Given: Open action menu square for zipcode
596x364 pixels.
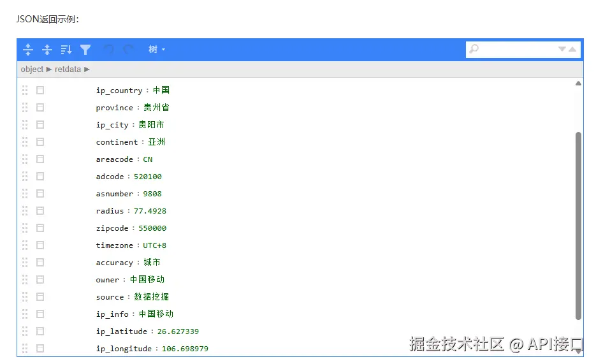Looking at the screenshot, I should [40, 228].
